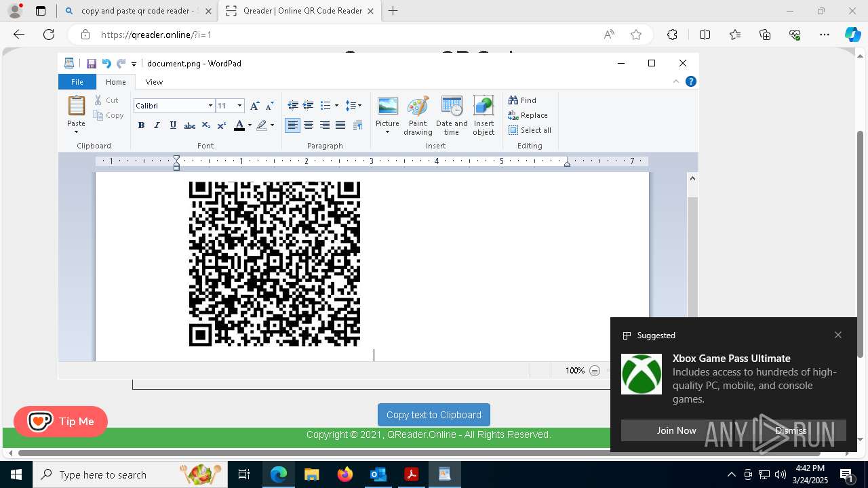Click Find in Editing group
Image resolution: width=868 pixels, height=488 pixels.
pyautogui.click(x=522, y=100)
